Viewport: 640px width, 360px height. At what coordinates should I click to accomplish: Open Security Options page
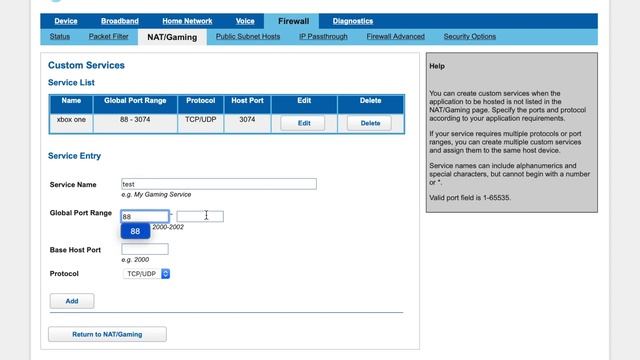(470, 36)
